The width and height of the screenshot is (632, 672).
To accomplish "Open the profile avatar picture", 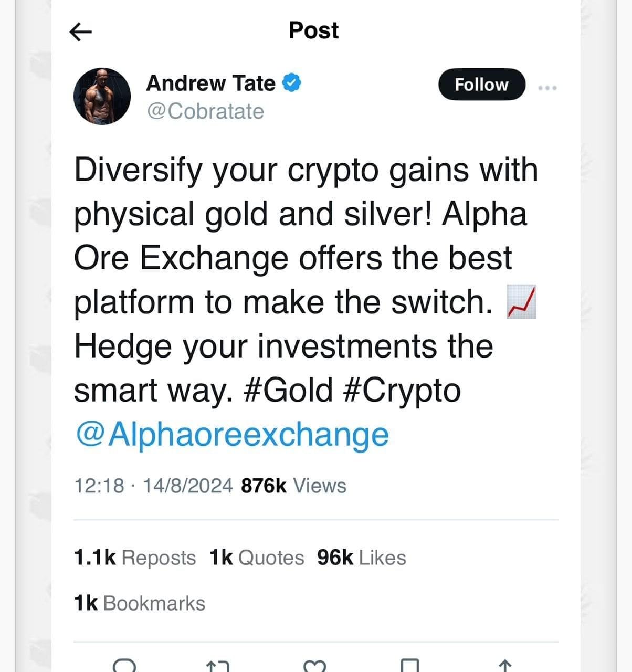I will [x=102, y=96].
